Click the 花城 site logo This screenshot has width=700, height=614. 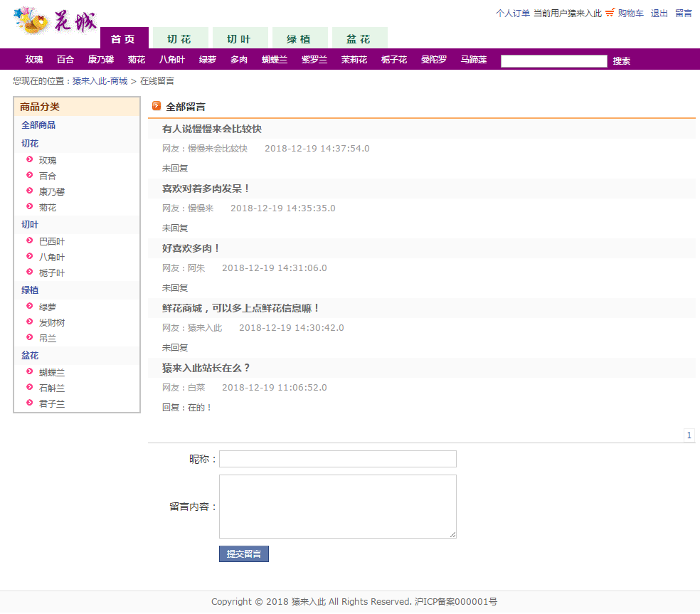coord(55,21)
